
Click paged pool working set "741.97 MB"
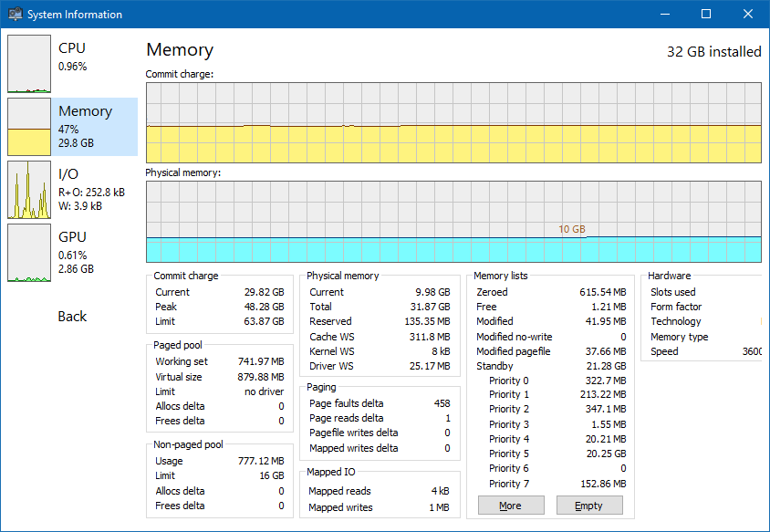(261, 362)
